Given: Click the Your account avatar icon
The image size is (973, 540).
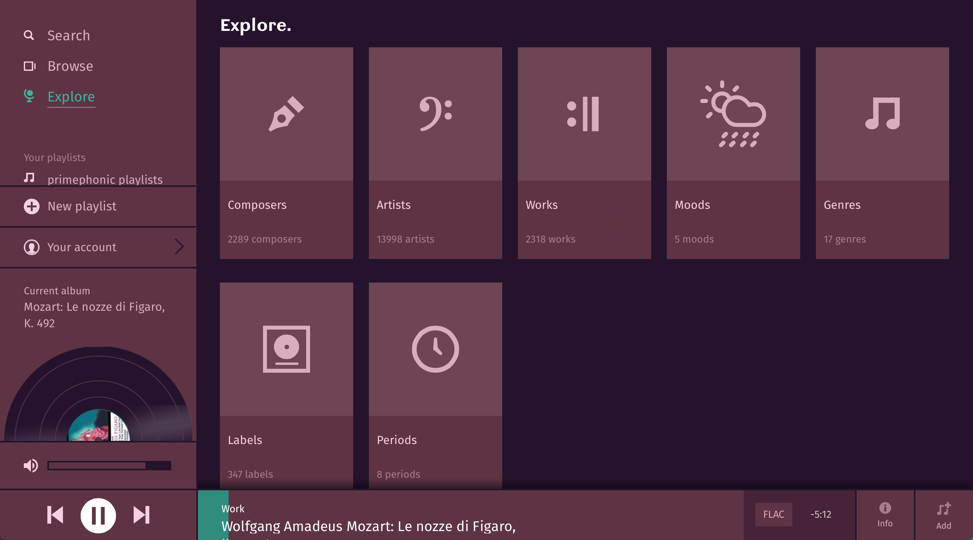Looking at the screenshot, I should tap(31, 247).
